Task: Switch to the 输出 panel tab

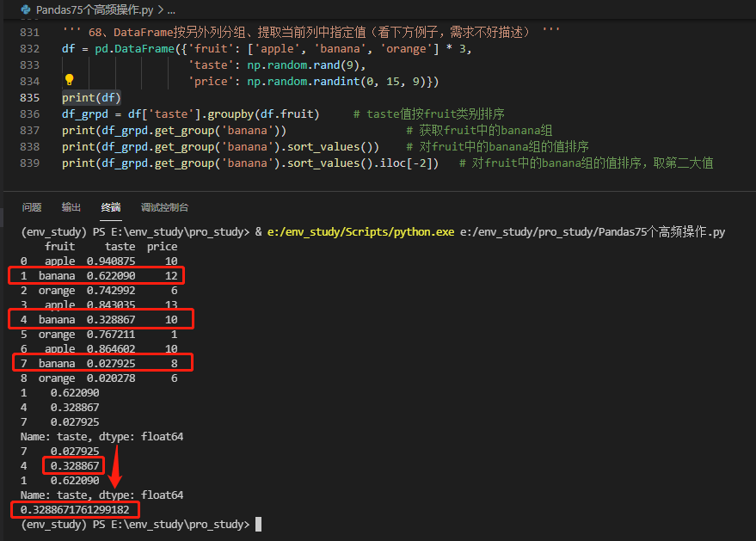Action: pyautogui.click(x=71, y=207)
